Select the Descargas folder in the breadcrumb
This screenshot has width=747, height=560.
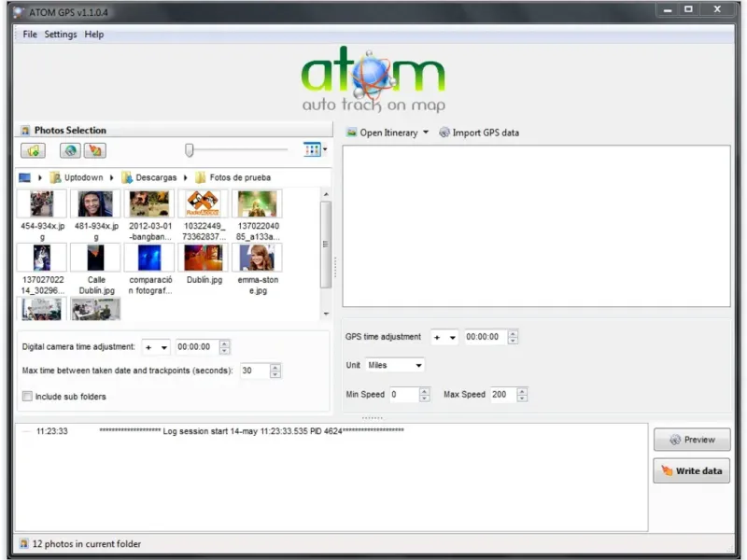(149, 177)
